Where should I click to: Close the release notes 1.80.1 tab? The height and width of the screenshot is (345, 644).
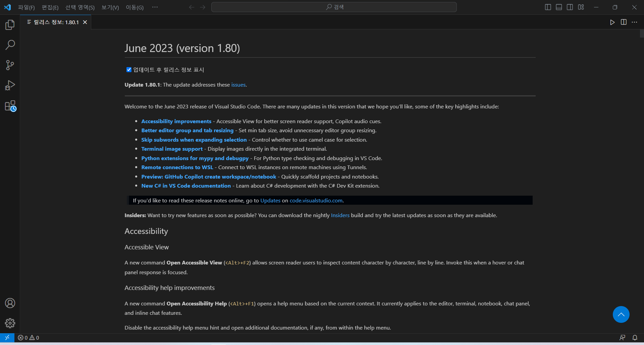pyautogui.click(x=85, y=22)
